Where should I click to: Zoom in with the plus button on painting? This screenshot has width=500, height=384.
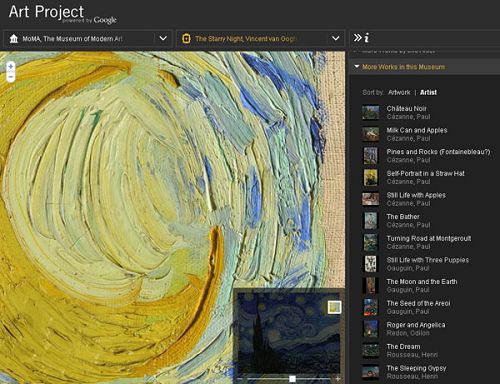11,66
